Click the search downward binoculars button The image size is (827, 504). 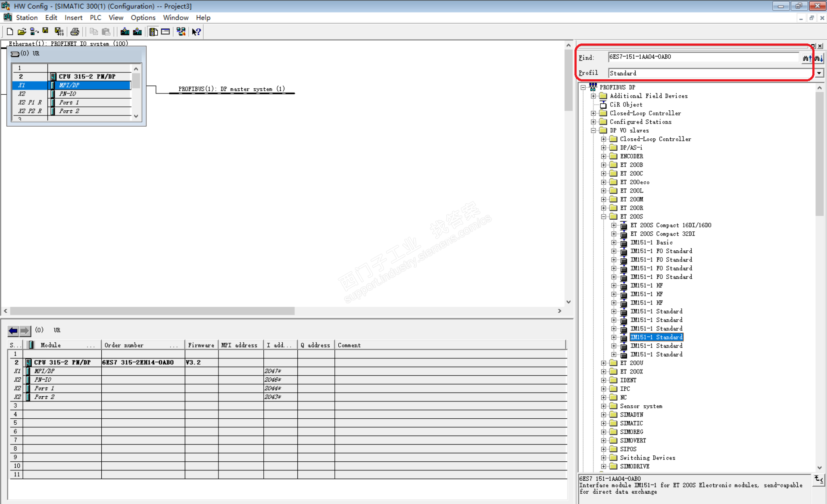coord(818,58)
